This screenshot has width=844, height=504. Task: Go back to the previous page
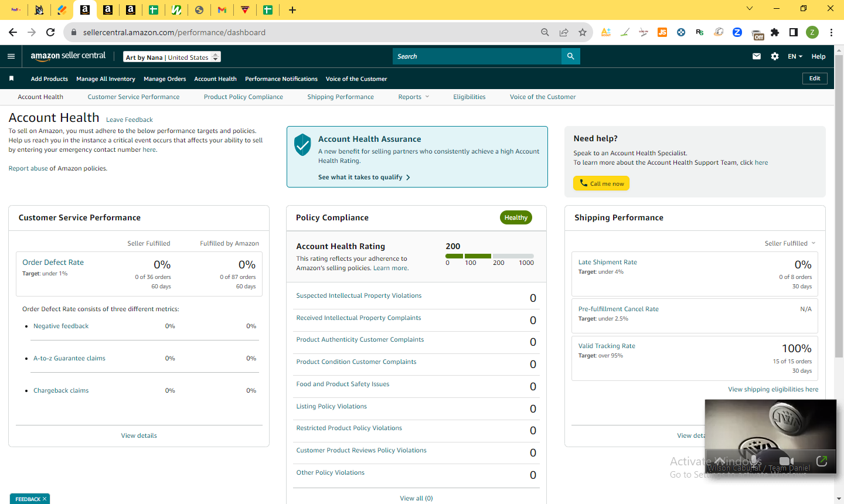[13, 32]
